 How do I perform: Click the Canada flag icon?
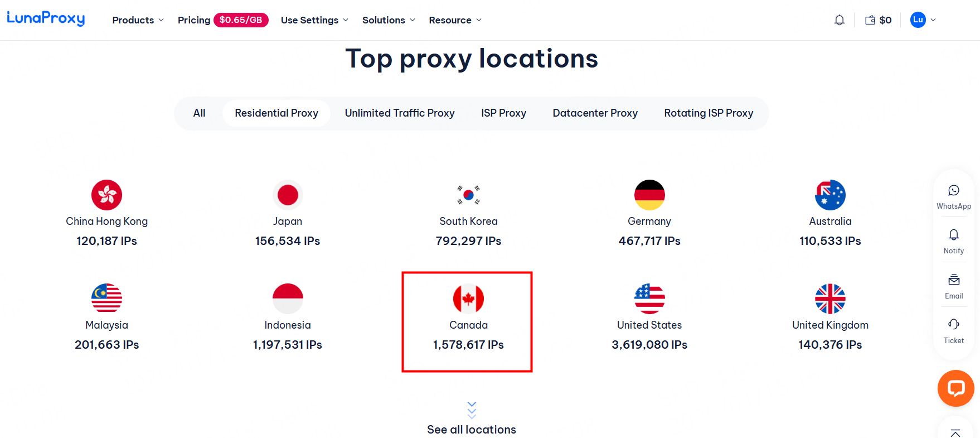(468, 299)
